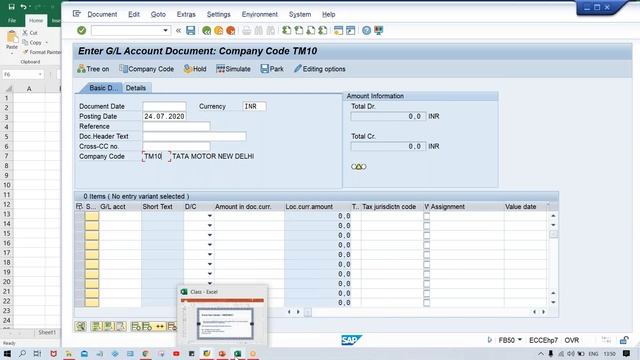The image size is (640, 360).
Task: Click the red Cancel icon
Action: [231, 31]
